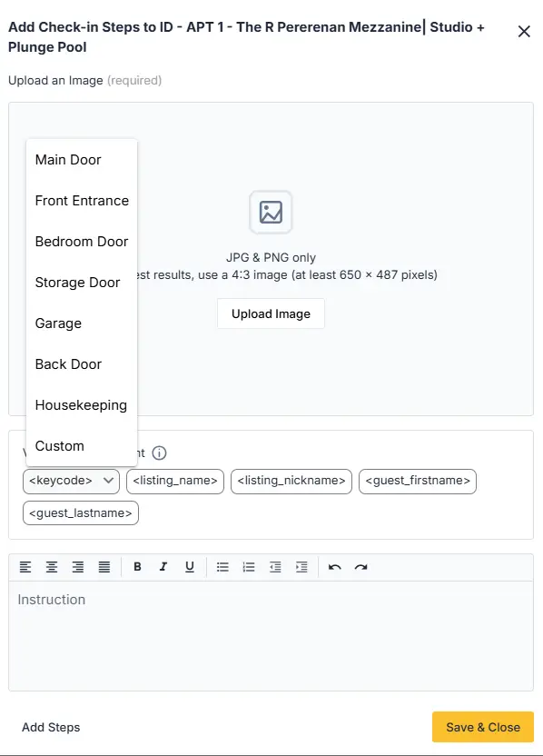The image size is (543, 756).
Task: Align text right in the editor toolbar
Action: 77,567
